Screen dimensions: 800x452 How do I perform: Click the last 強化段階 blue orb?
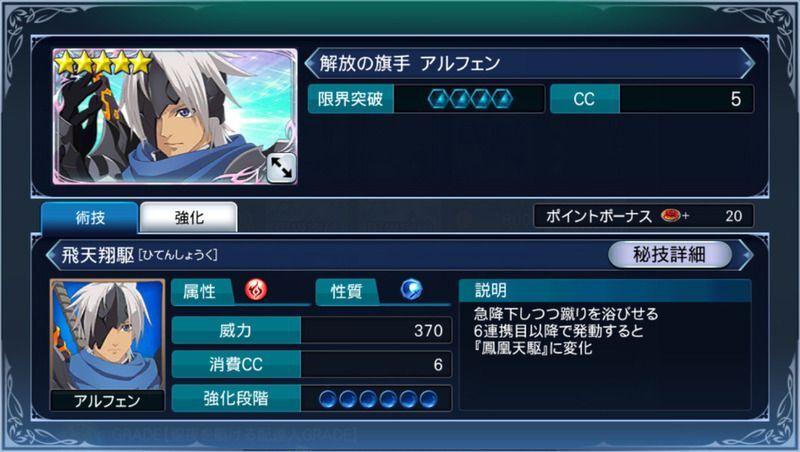pos(429,399)
